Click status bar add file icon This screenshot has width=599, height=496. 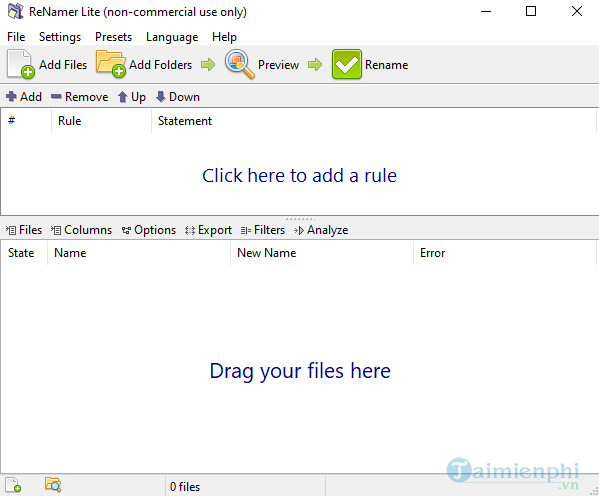coord(13,485)
